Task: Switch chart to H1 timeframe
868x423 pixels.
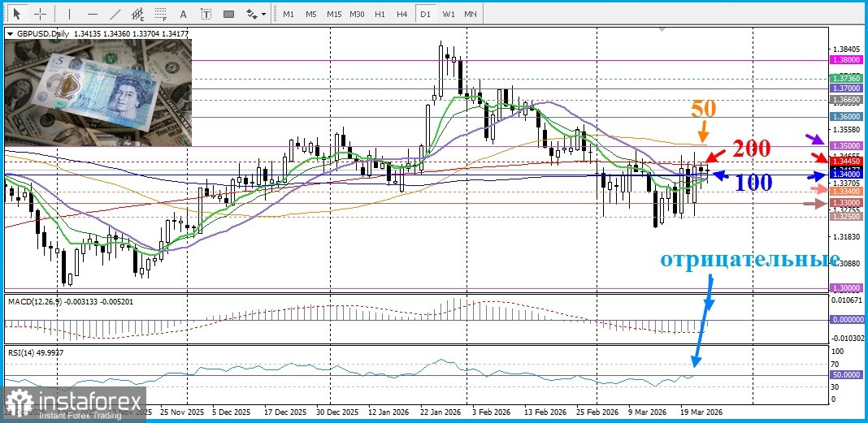Action: 380,14
